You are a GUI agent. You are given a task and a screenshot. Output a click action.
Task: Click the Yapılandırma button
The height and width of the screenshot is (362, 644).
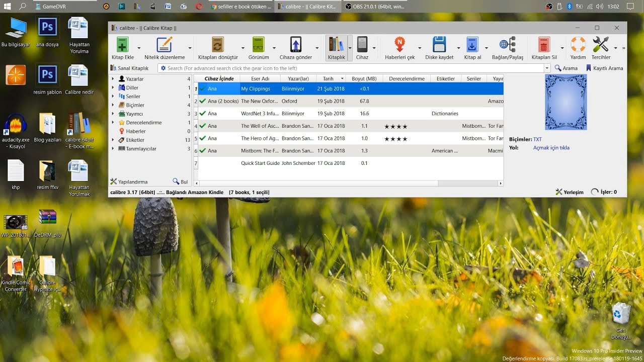tap(129, 182)
